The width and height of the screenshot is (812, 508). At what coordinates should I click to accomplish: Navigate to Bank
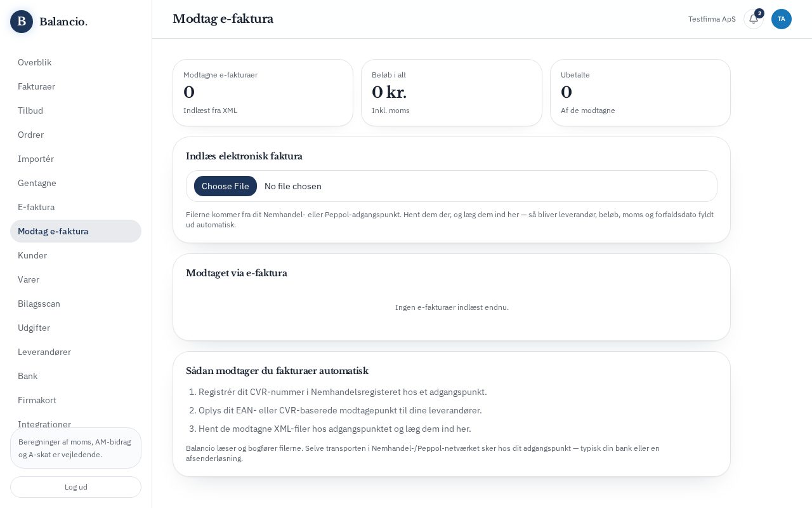[x=75, y=376]
